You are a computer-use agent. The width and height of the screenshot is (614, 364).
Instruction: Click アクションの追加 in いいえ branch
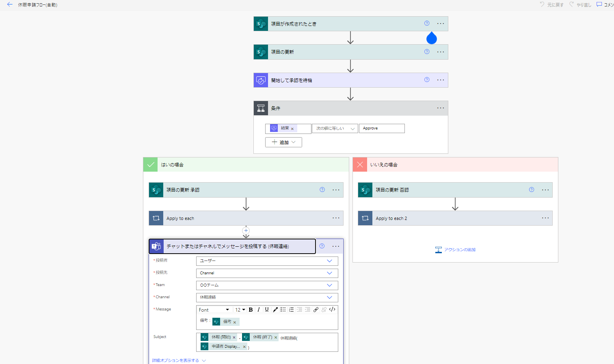pyautogui.click(x=455, y=250)
